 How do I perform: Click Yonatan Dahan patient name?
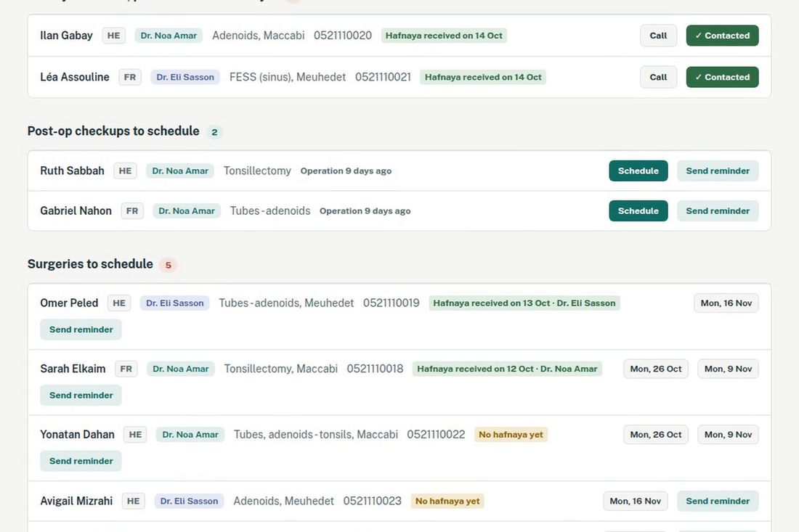point(77,435)
